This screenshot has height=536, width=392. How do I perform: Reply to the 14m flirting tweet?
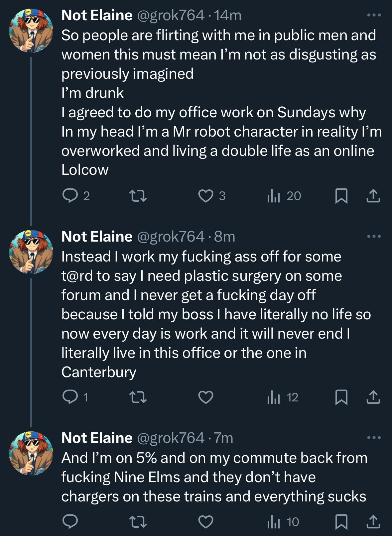tap(70, 196)
